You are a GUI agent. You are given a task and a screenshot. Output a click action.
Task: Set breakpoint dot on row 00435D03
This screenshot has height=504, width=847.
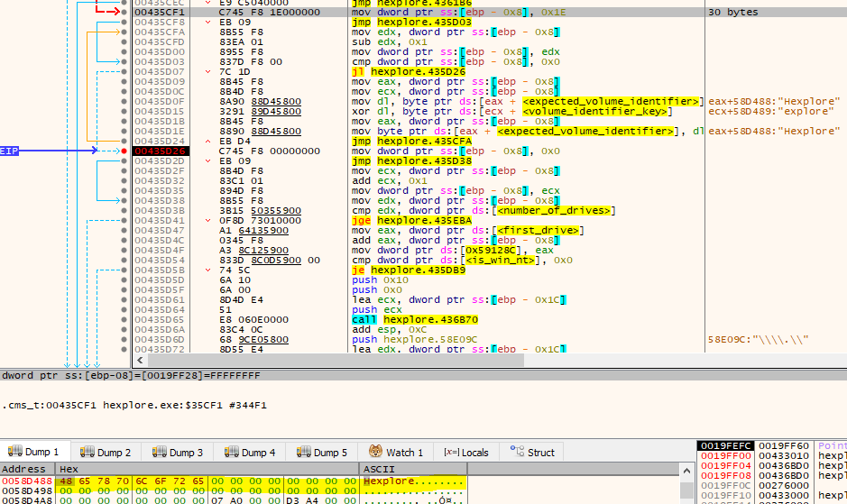[124, 61]
